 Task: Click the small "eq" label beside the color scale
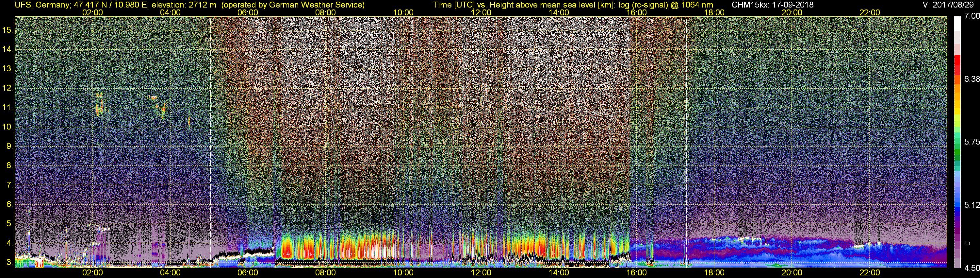(x=968, y=243)
